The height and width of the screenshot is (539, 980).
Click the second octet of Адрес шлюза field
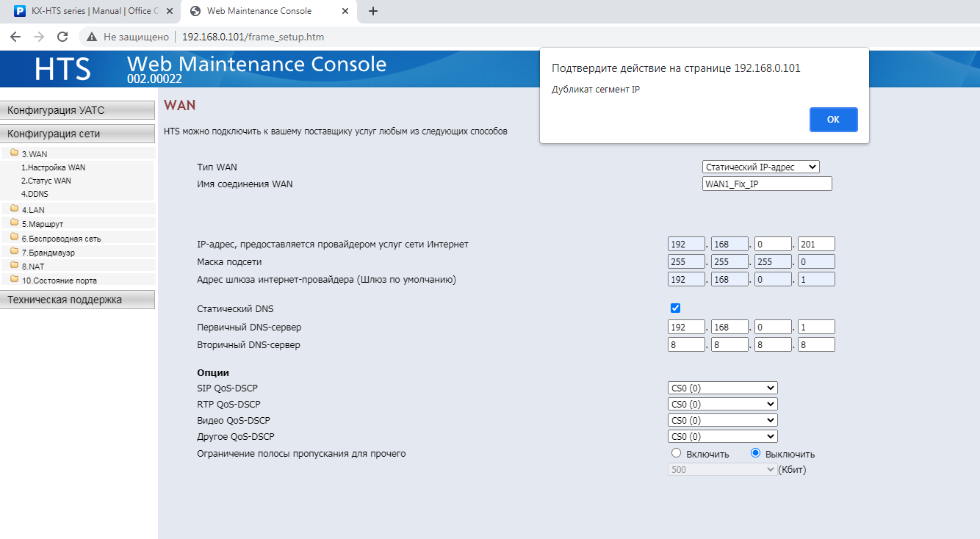coord(729,279)
